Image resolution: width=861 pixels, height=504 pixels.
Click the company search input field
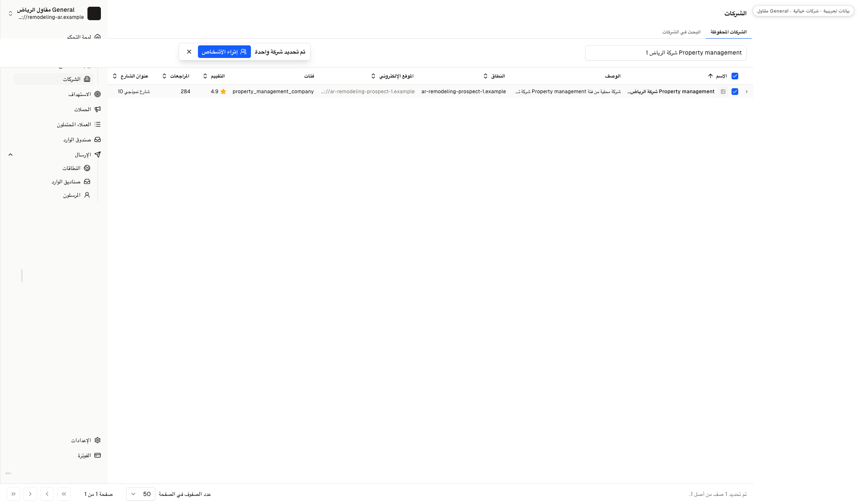pyautogui.click(x=666, y=53)
